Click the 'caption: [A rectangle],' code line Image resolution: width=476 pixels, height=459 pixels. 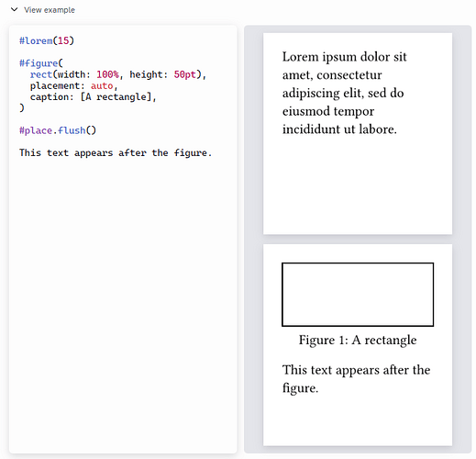(x=94, y=97)
